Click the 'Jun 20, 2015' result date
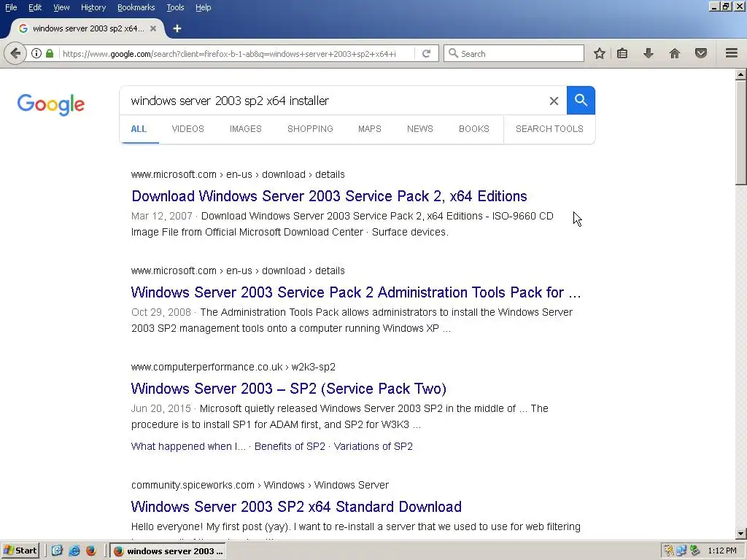 click(161, 408)
